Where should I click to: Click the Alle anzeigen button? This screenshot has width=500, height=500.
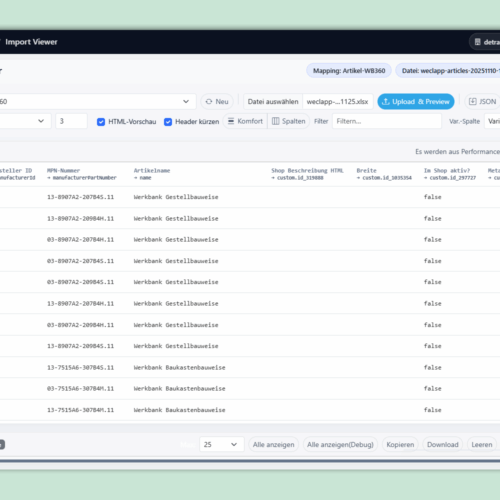click(x=274, y=445)
